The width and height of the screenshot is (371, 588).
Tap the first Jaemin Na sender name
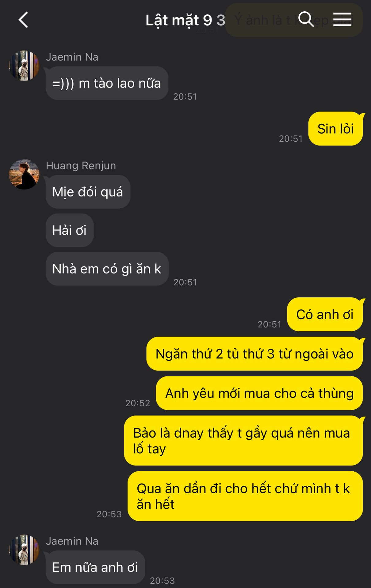tap(72, 57)
